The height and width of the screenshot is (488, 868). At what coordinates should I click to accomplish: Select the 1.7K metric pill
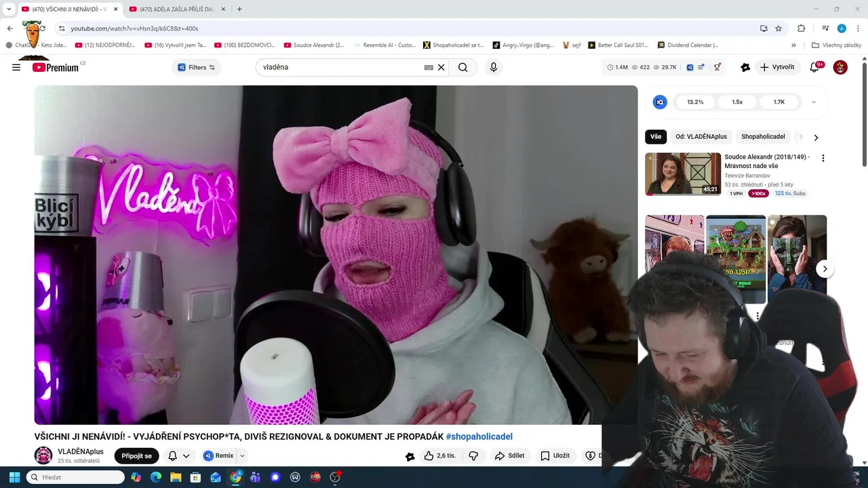(779, 102)
